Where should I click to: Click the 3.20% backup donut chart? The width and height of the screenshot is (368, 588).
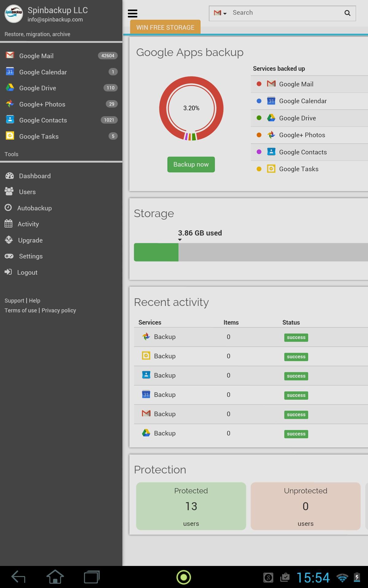(x=191, y=108)
